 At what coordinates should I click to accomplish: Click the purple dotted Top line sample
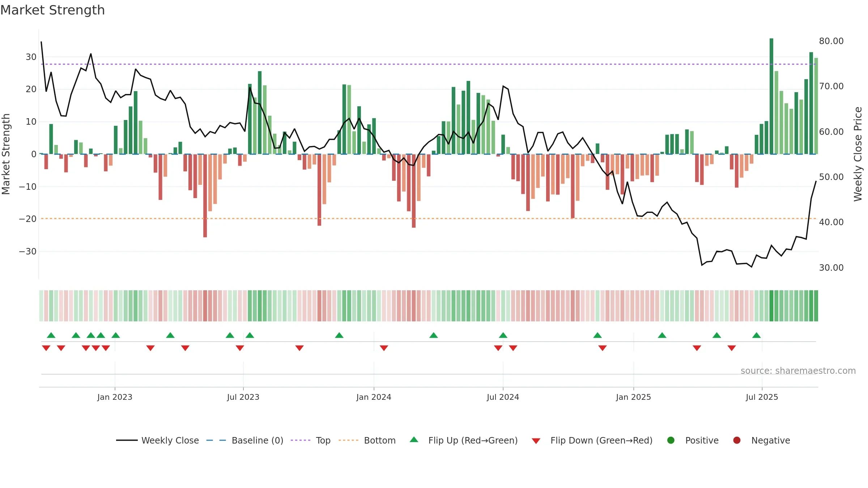(301, 440)
